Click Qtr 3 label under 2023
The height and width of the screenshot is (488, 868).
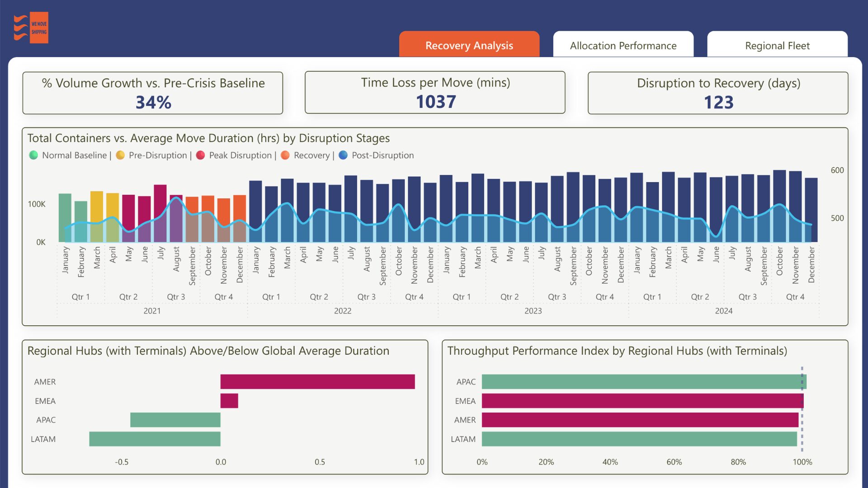tap(557, 297)
